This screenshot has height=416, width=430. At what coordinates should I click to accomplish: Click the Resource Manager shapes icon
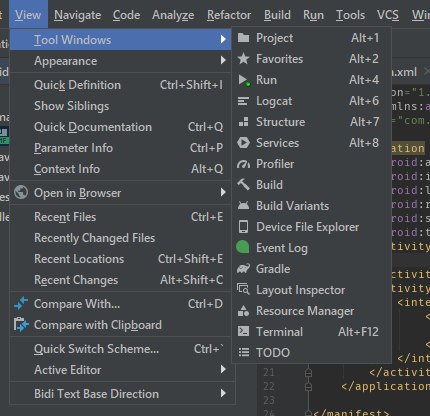pos(243,311)
